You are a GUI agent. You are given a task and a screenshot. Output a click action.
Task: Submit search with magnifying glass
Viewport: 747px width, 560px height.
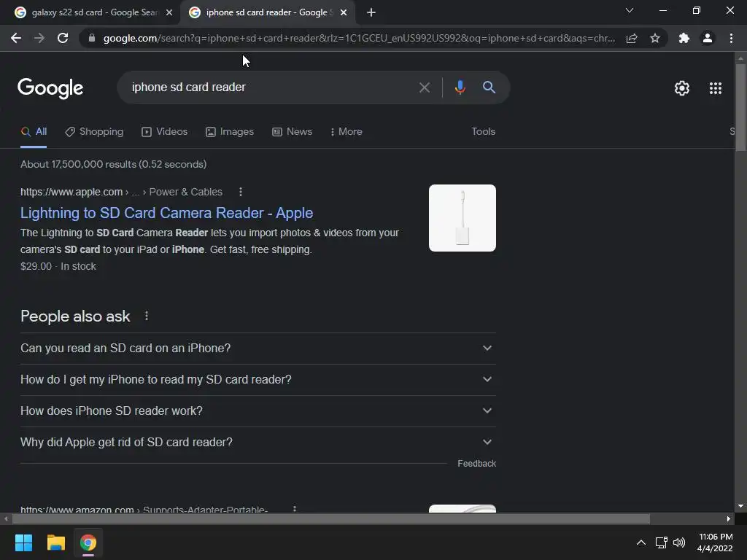point(489,87)
